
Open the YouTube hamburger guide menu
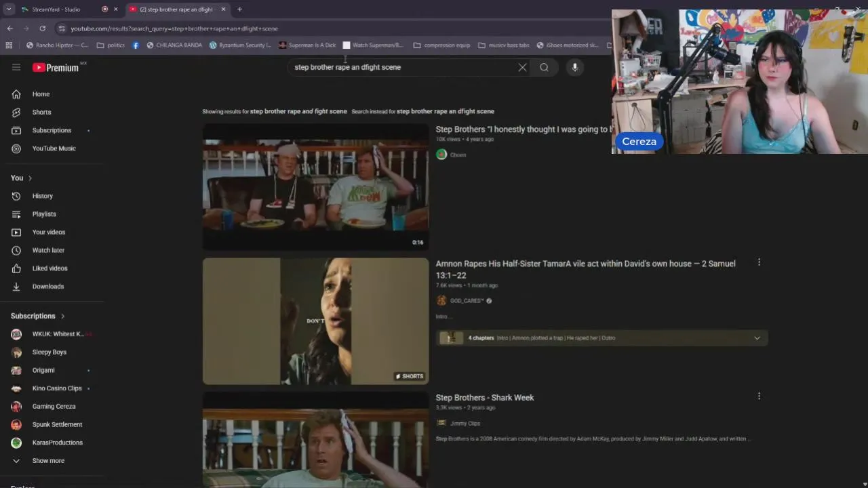pyautogui.click(x=16, y=67)
